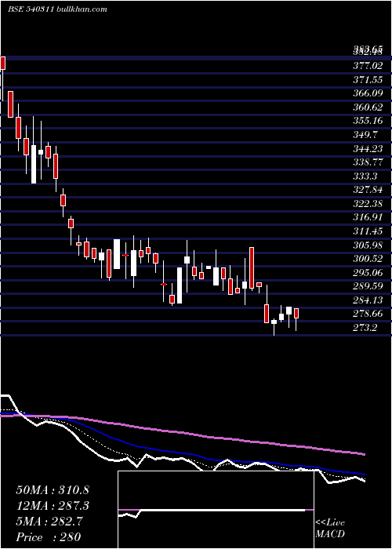Screen dimensions: 392x549
Task: Click the 344.23 price label
Action: [368, 148]
